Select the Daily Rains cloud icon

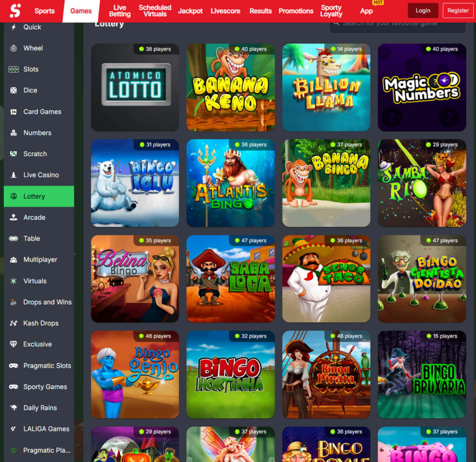[13, 408]
